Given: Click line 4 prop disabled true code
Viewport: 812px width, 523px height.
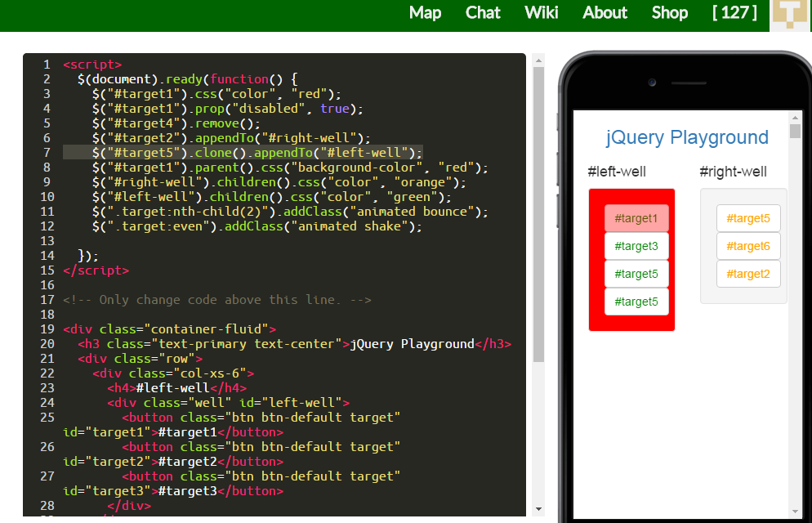Looking at the screenshot, I should [x=228, y=109].
